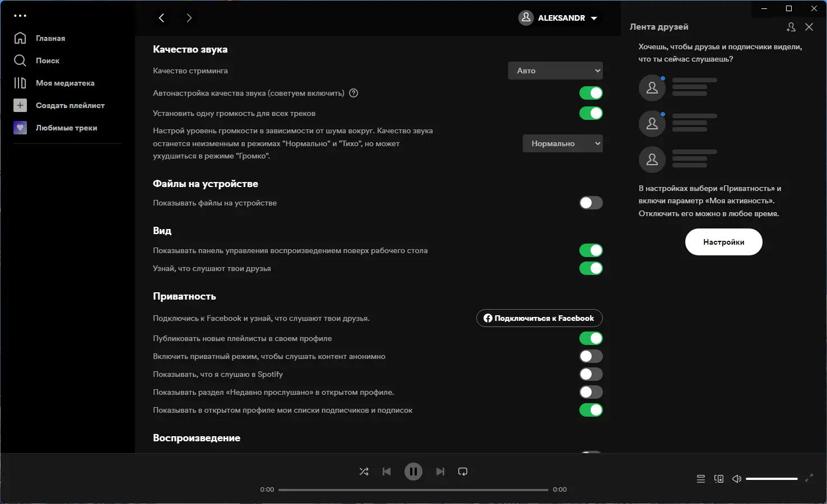The image size is (827, 504).
Task: Click the help icon next to Автонастройка качества звука
Action: [354, 93]
